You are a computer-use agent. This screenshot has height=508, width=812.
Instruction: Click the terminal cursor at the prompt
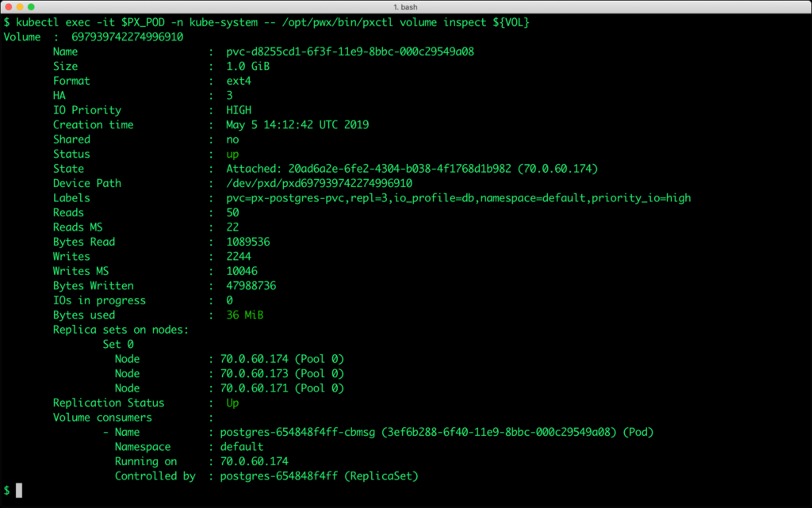click(18, 491)
